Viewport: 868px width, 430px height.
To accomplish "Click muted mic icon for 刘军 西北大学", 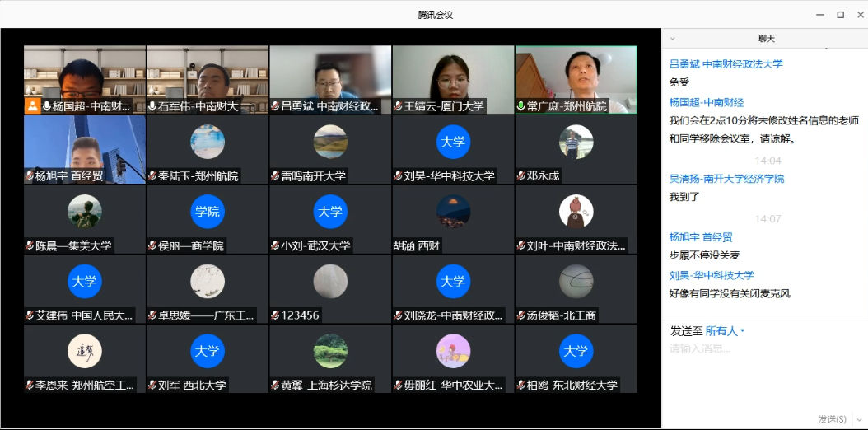I will tap(152, 386).
